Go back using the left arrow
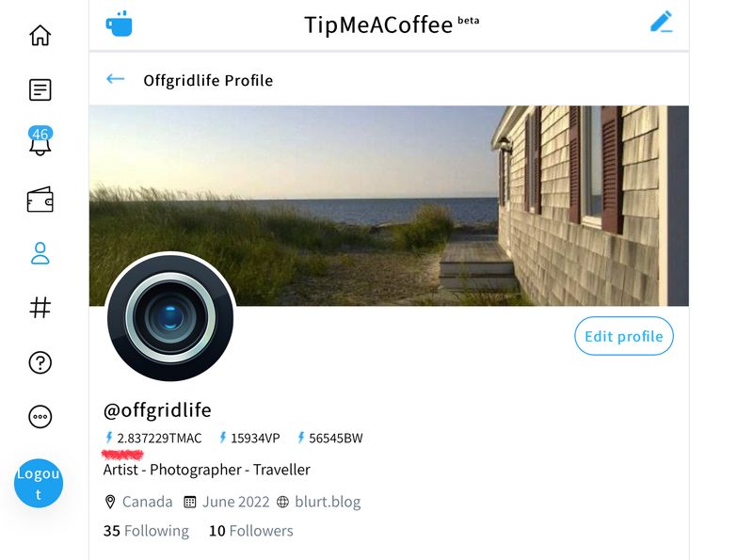The image size is (753, 560). pos(115,79)
